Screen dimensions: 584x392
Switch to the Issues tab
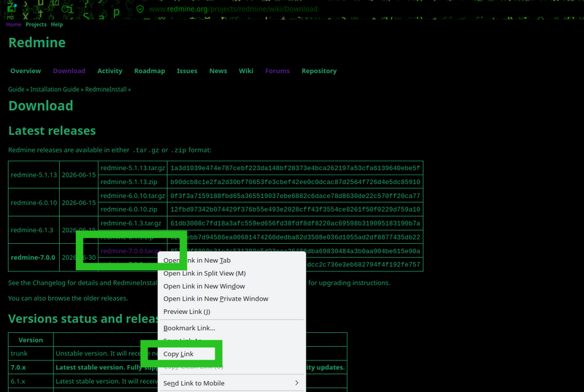pyautogui.click(x=187, y=71)
